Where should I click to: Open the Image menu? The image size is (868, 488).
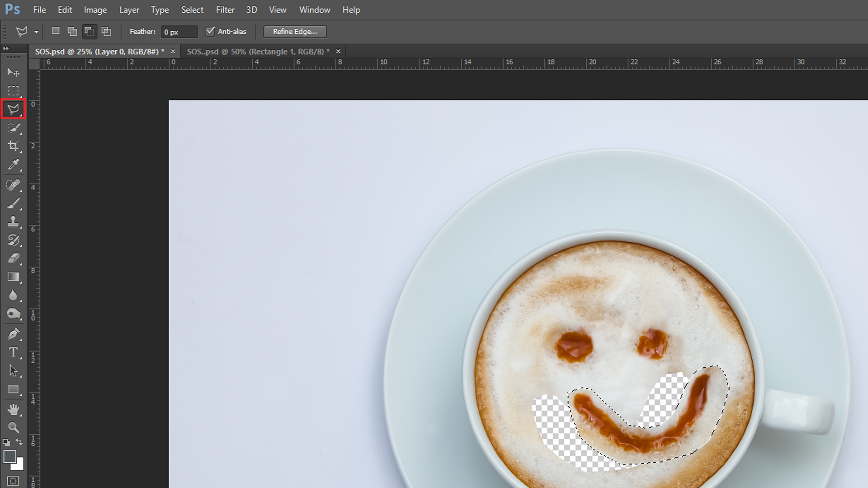point(95,9)
